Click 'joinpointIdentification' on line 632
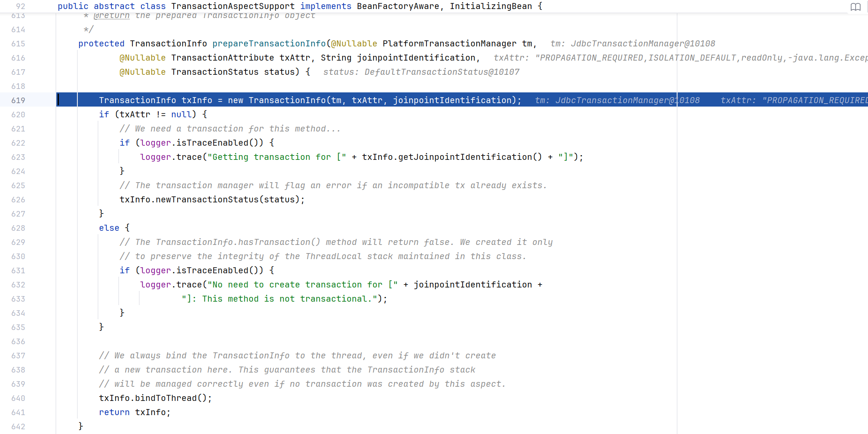This screenshot has width=868, height=434. pyautogui.click(x=473, y=284)
